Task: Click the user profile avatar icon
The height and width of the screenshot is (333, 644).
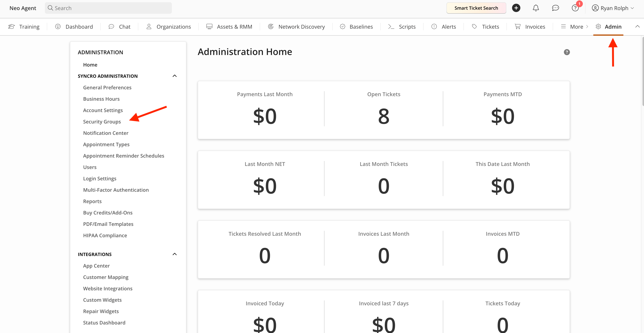Action: (595, 8)
